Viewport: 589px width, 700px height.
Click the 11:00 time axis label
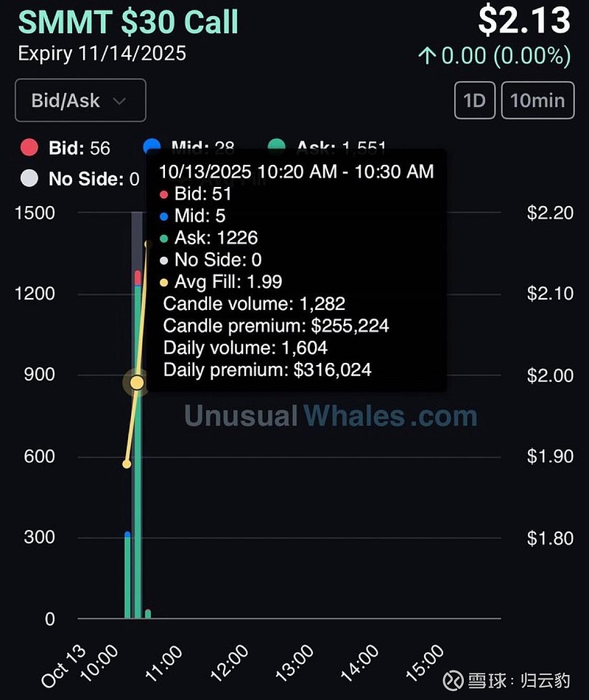[163, 664]
